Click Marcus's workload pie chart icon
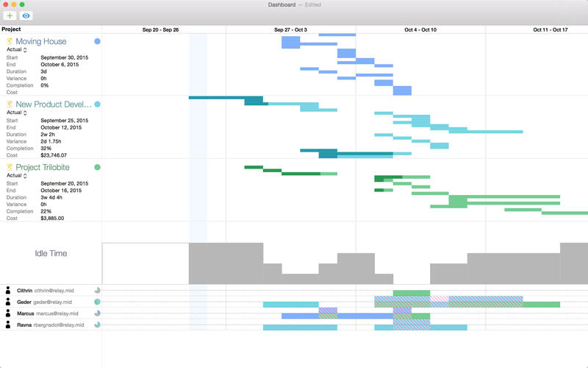 click(x=97, y=314)
